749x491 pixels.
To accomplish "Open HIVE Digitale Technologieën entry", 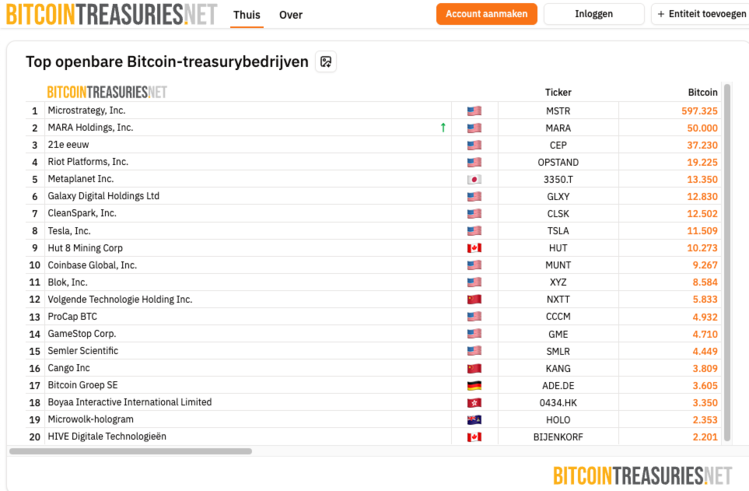I will (107, 437).
